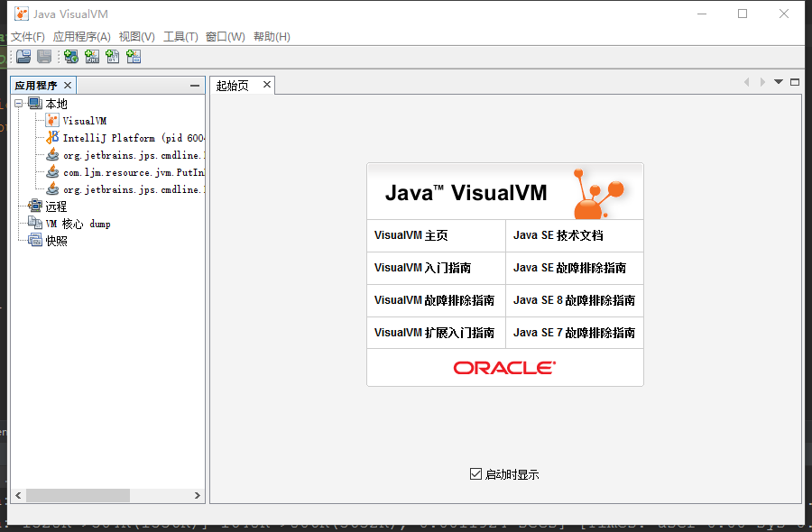Click the applications panel scrollbar right arrow
The width and height of the screenshot is (812, 532).
coord(198,495)
